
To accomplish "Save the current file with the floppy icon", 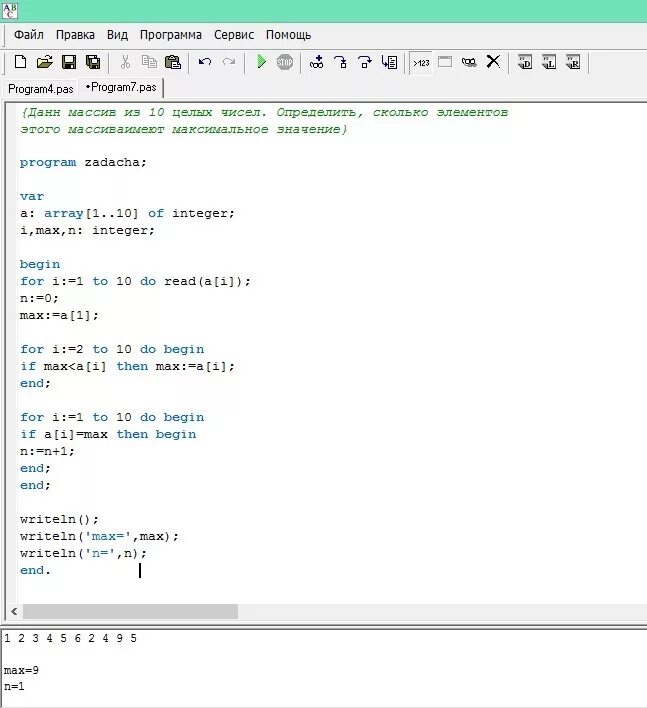I will (69, 62).
